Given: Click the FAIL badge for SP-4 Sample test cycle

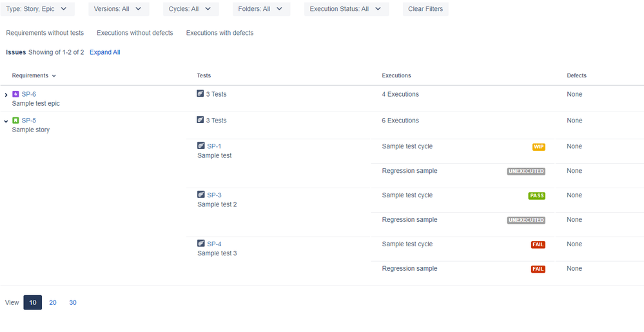Looking at the screenshot, I should 538,245.
